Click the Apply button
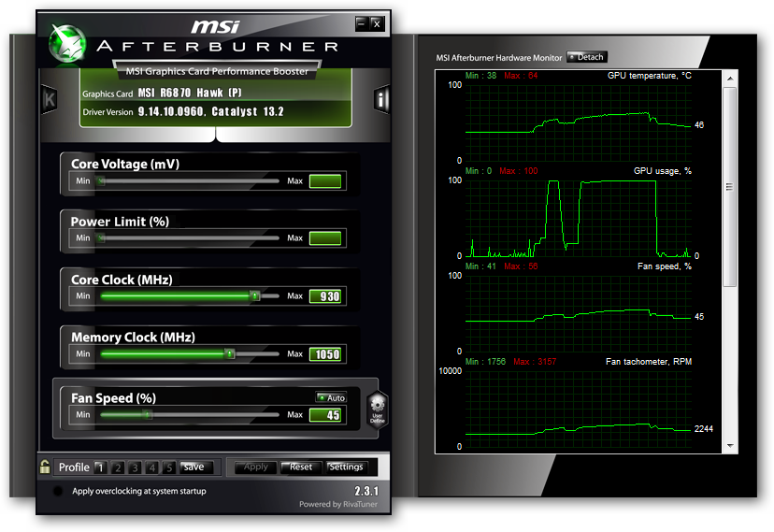The image size is (774, 532). click(x=256, y=467)
